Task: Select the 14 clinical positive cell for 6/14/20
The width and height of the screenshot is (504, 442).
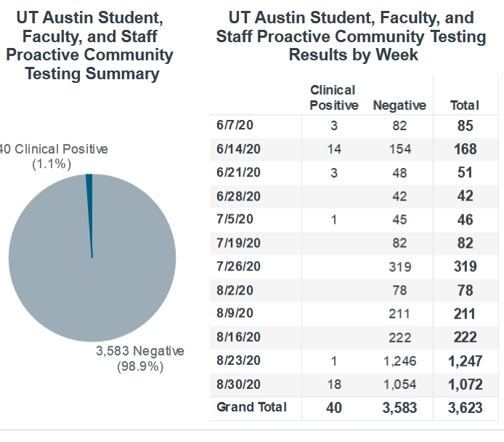Action: (334, 149)
